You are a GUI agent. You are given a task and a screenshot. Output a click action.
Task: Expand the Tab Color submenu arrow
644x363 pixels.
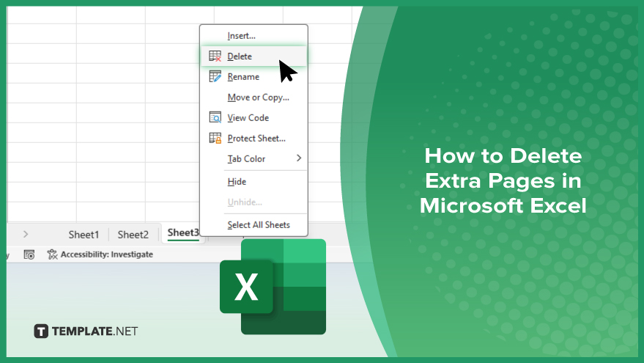pyautogui.click(x=299, y=158)
